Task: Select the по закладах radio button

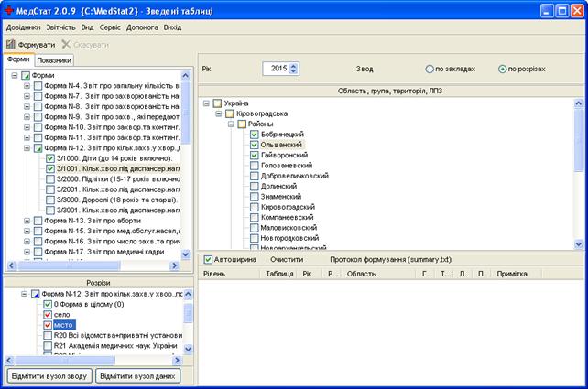Action: click(430, 69)
